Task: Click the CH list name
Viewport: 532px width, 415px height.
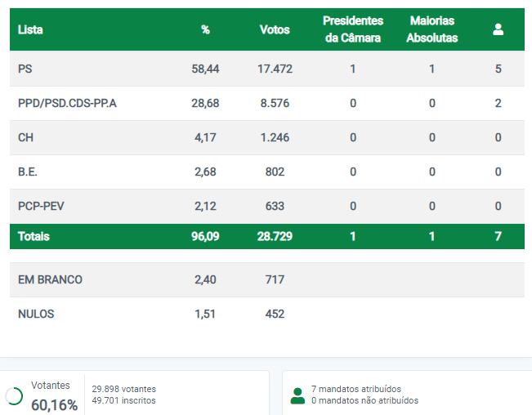Action: point(25,138)
